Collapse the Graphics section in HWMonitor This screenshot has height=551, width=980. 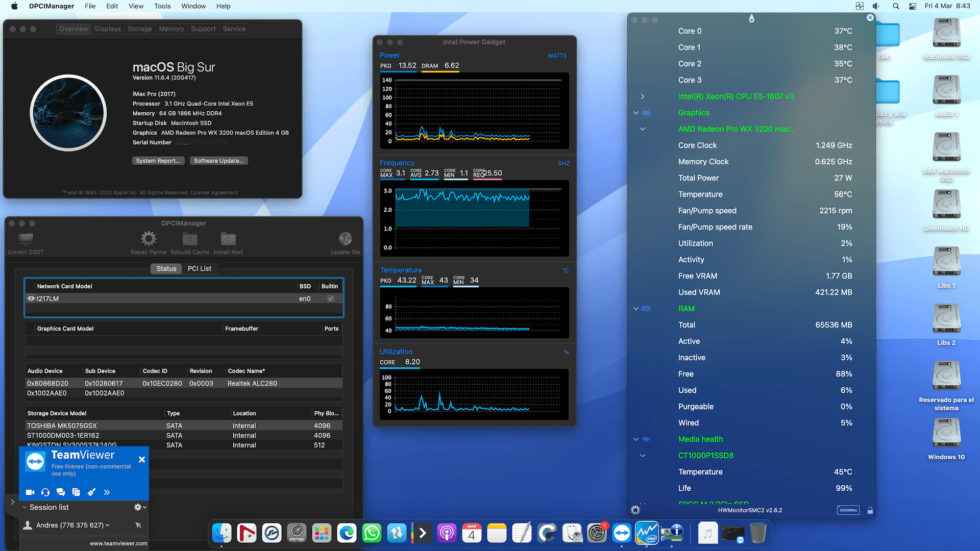(636, 113)
